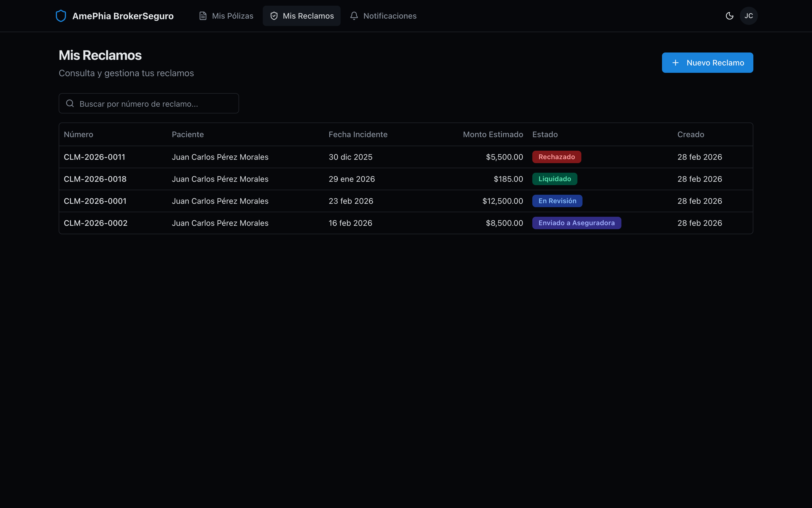Viewport: 812px width, 508px height.
Task: Select the $185.00 amount cell
Action: (508, 179)
